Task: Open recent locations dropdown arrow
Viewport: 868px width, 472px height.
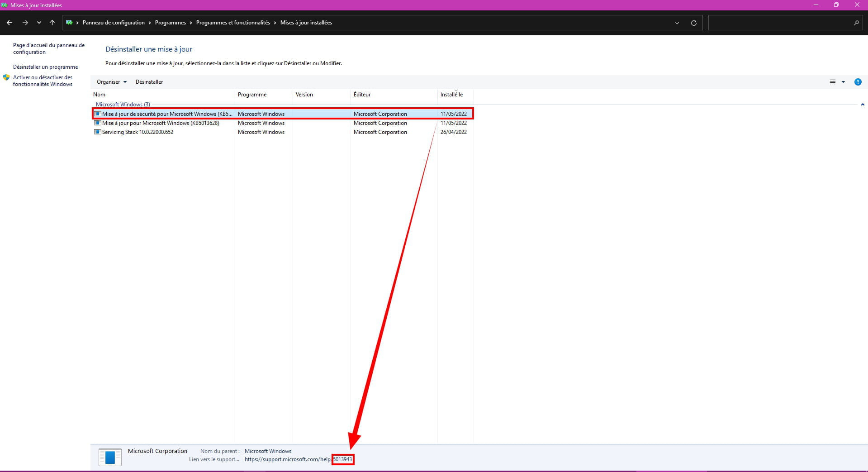Action: click(x=39, y=23)
